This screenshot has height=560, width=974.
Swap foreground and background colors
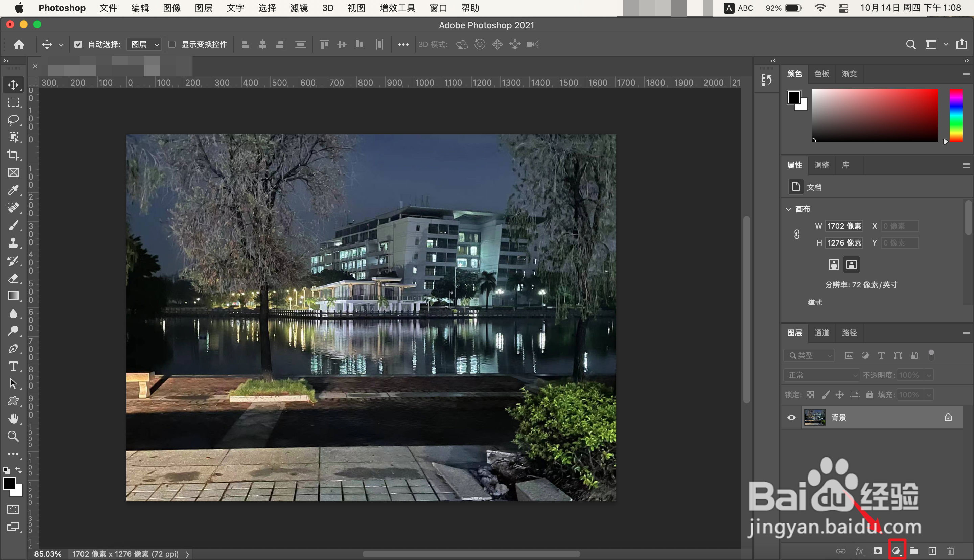coord(18,470)
